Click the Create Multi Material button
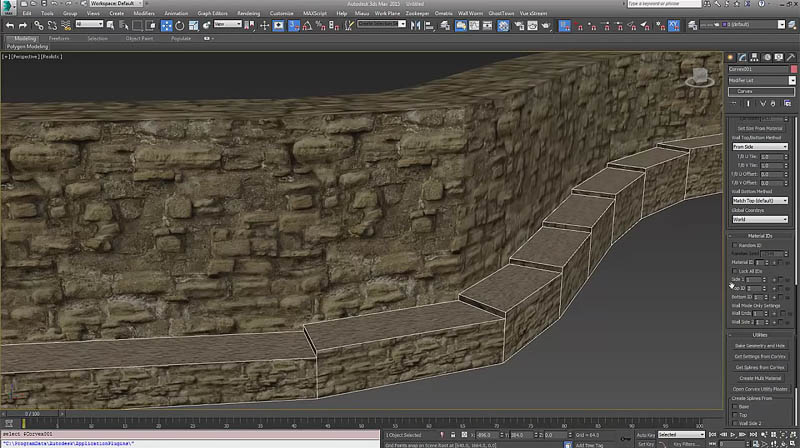 [760, 378]
